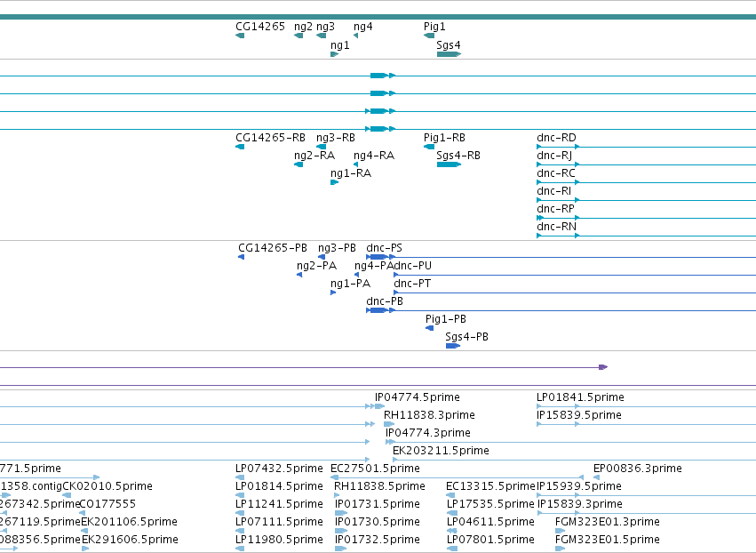756x553 pixels.
Task: Select protein Pig1-PB
Action: tap(445, 319)
